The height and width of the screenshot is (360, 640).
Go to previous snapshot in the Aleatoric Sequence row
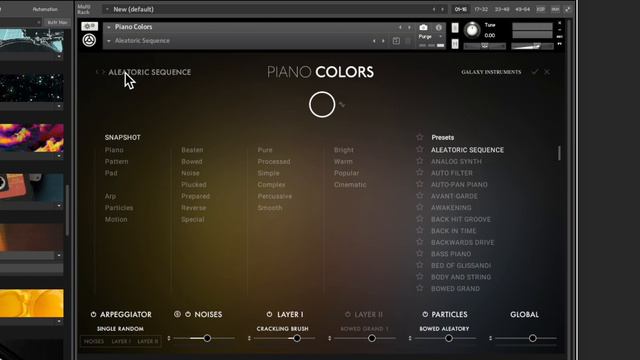(x=374, y=41)
